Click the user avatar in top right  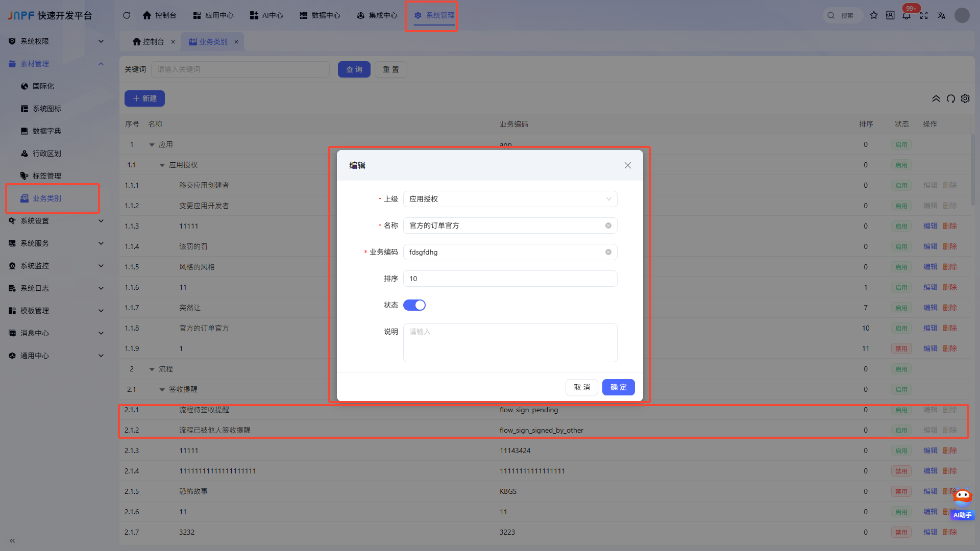[x=962, y=15]
